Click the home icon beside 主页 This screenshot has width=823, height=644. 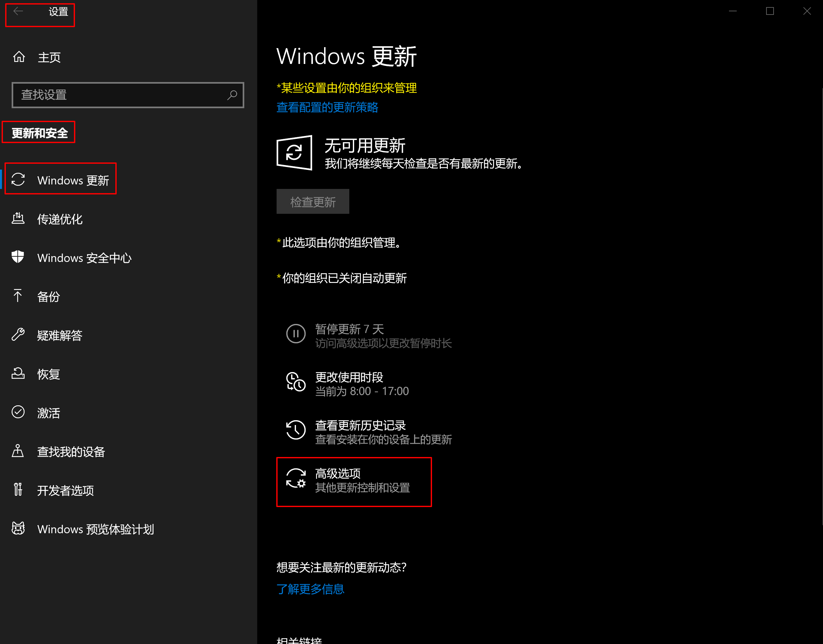tap(19, 57)
